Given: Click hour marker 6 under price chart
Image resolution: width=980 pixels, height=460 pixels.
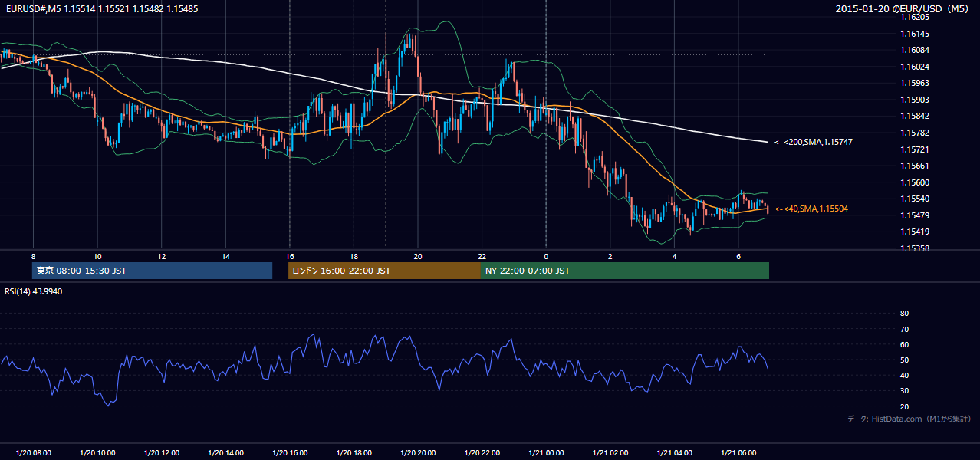Looking at the screenshot, I should click(x=738, y=256).
